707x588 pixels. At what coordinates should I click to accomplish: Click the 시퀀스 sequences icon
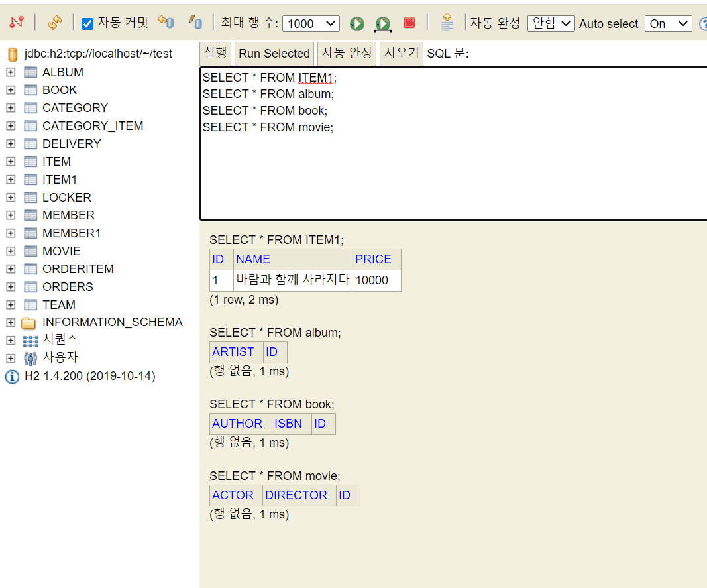tap(30, 341)
